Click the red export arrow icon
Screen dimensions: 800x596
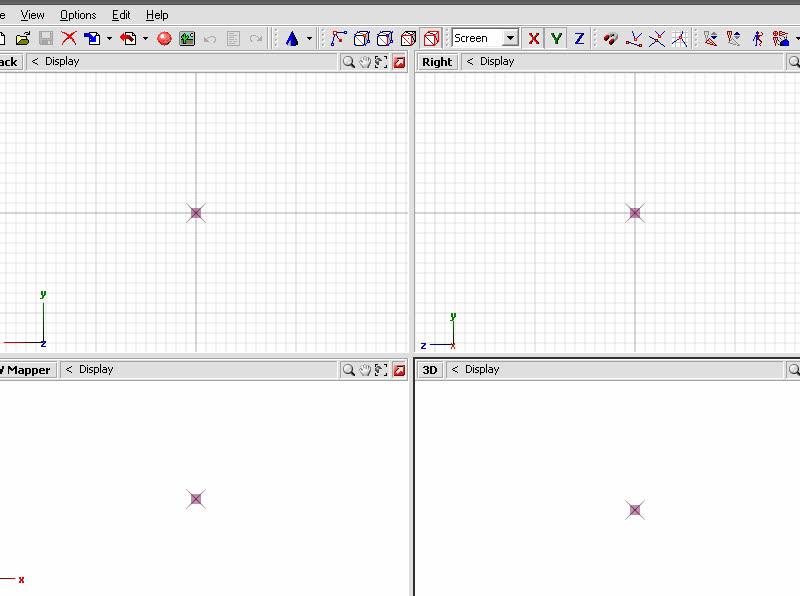[129, 38]
